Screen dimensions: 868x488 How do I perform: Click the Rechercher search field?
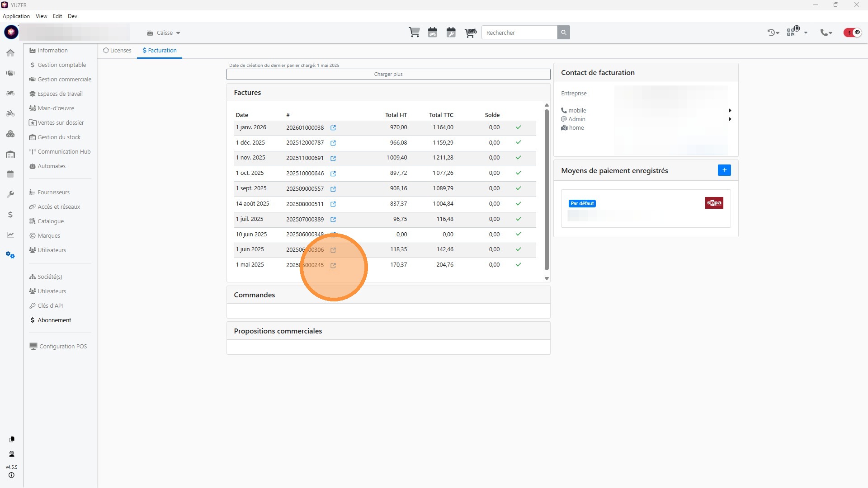click(519, 33)
